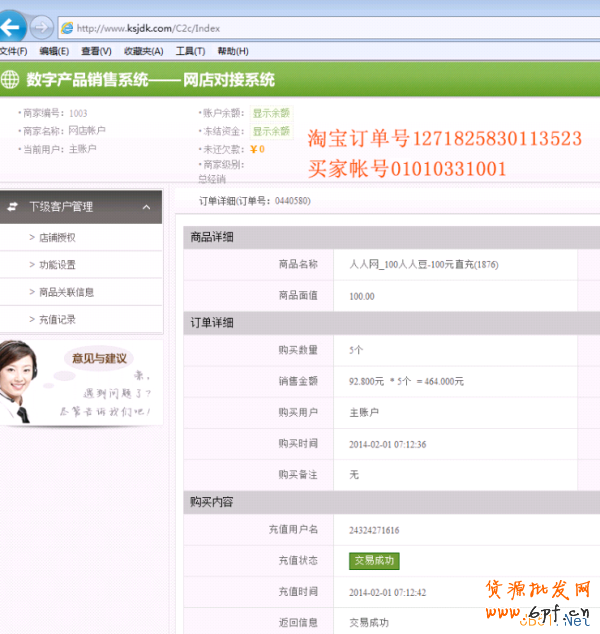Click the 购买用户 value 主账户

coord(364,412)
